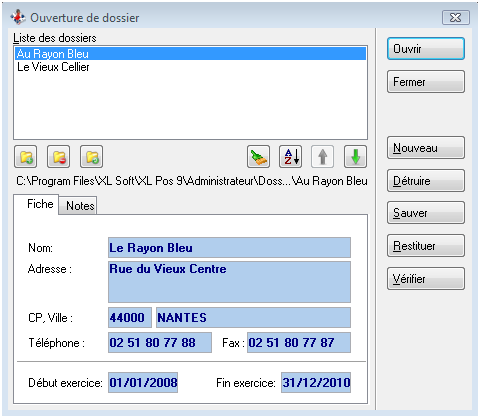Move dossier up with grey arrow

click(322, 156)
